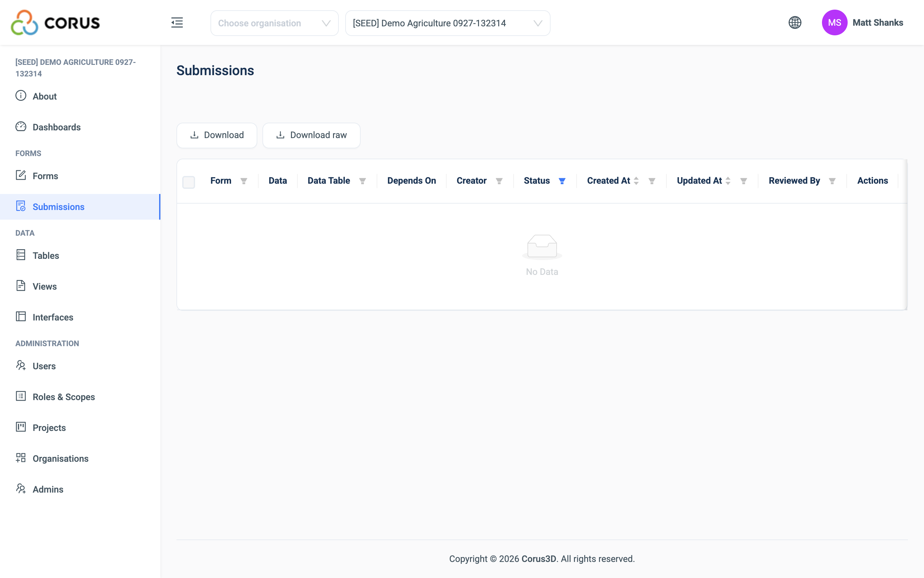Click Corus3D in footer copyright
924x578 pixels.
coord(538,558)
